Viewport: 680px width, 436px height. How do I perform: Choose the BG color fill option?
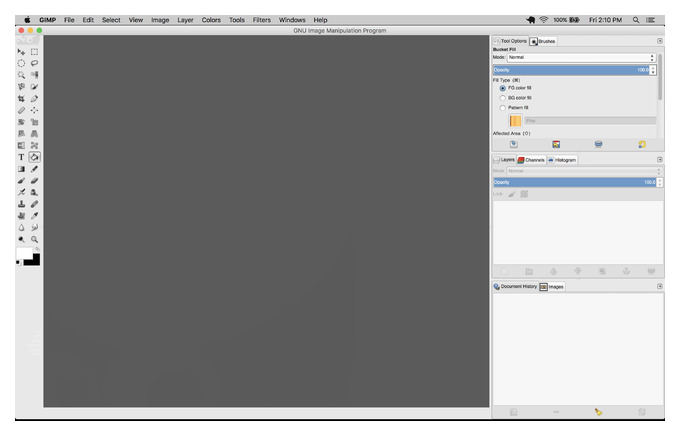[503, 98]
